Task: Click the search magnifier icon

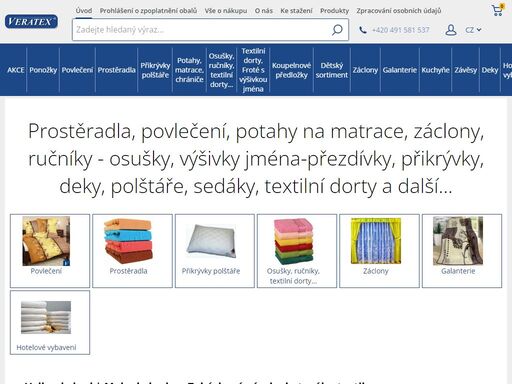Action: (337, 30)
